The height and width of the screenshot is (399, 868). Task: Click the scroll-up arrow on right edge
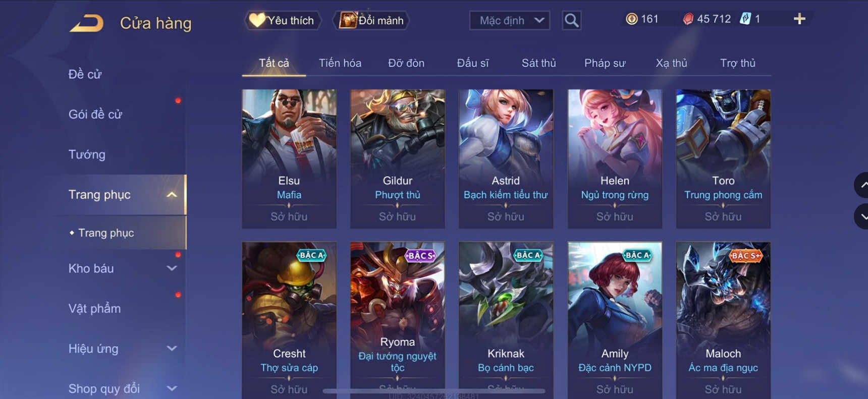click(x=862, y=185)
